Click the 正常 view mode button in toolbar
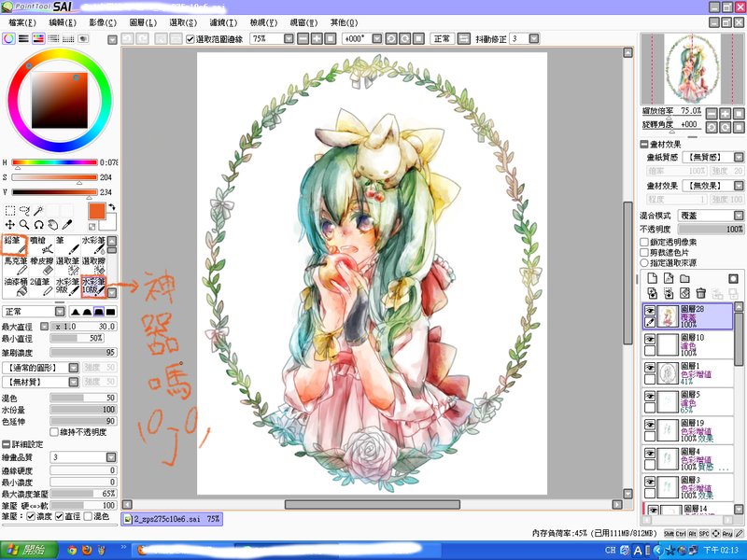 [x=442, y=38]
